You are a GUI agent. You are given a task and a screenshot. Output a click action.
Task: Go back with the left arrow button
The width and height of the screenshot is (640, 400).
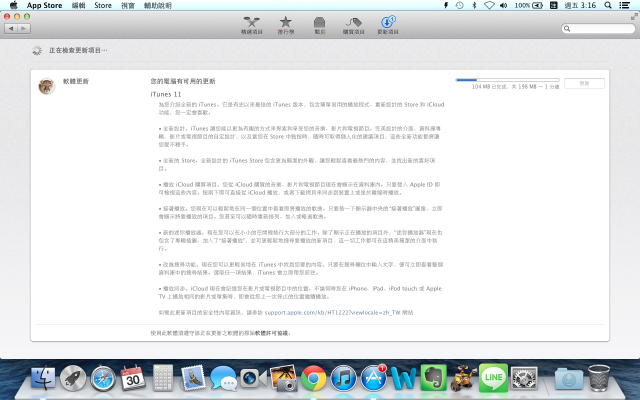point(11,29)
